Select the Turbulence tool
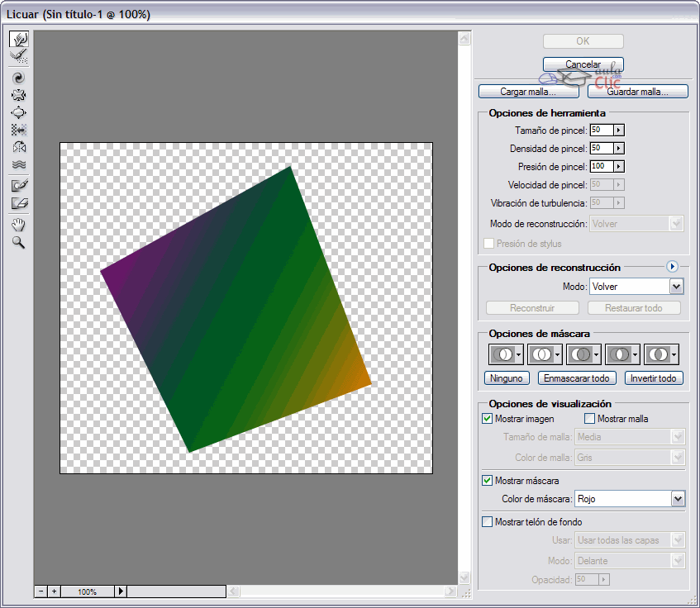The height and width of the screenshot is (608, 700). [x=19, y=164]
